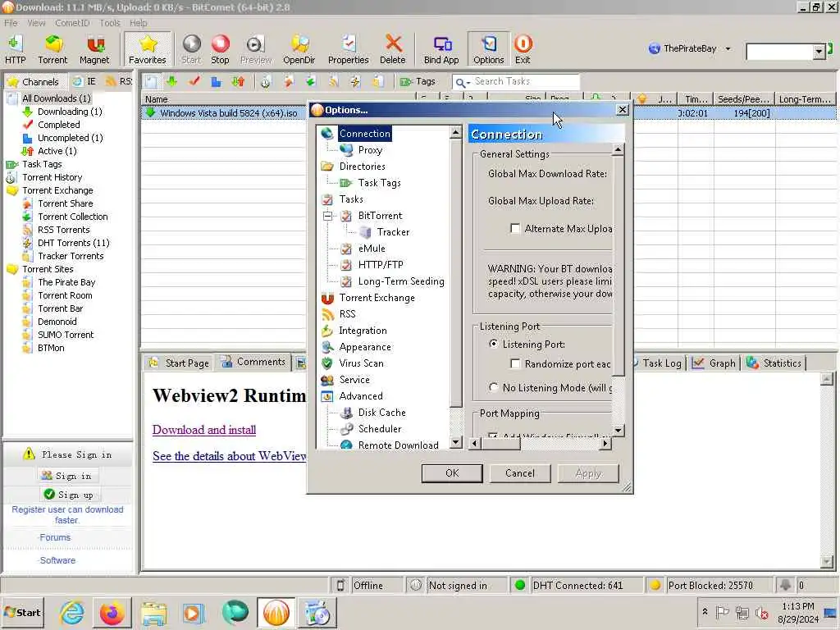Open the Favorites toolbar button

point(148,49)
